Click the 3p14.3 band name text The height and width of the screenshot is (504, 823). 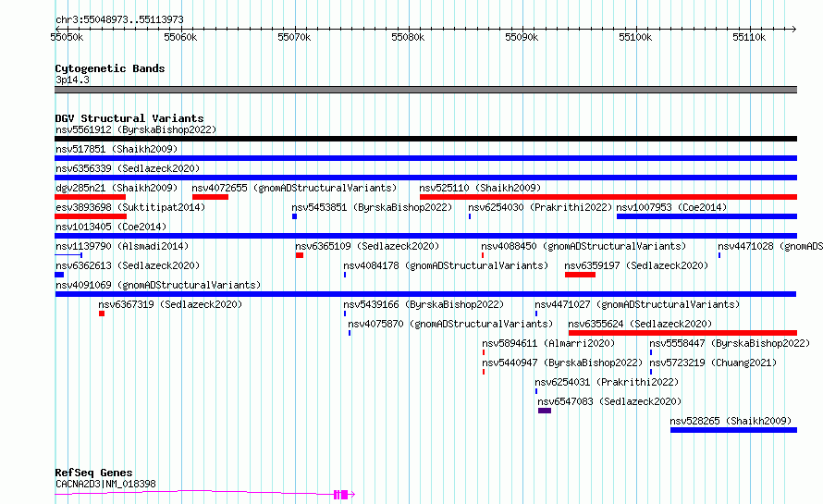(72, 80)
